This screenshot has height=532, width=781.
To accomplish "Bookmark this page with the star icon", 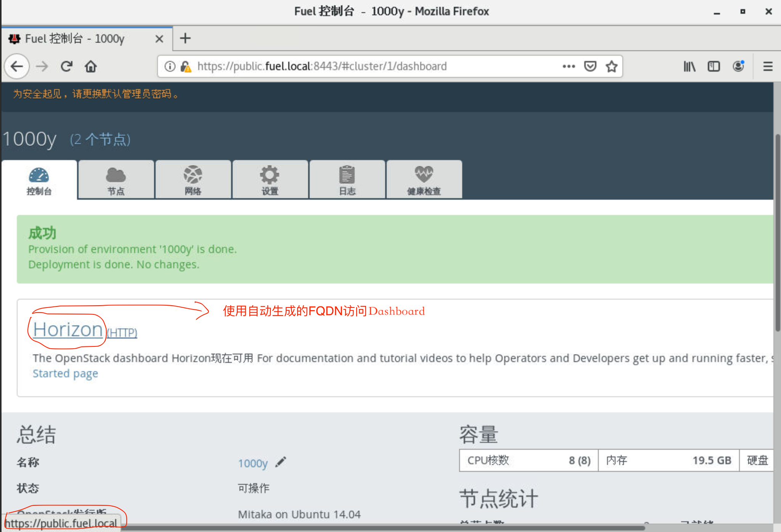I will click(x=612, y=66).
